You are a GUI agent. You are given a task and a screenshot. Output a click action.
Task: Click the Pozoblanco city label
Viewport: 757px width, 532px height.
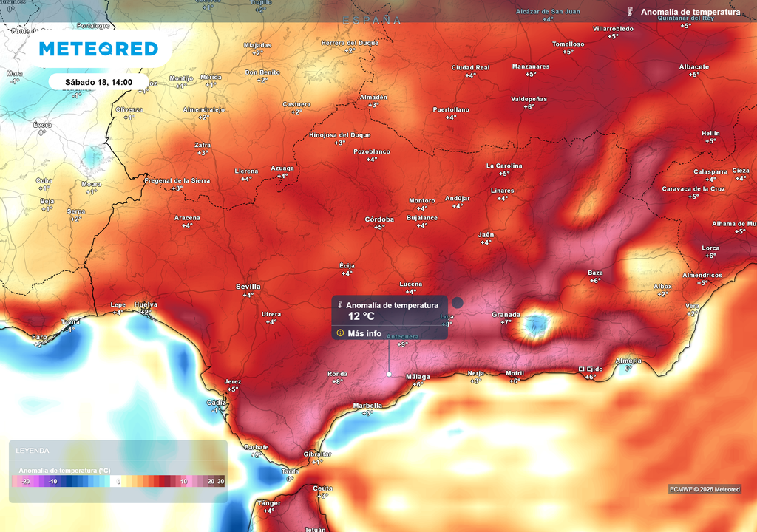tap(372, 151)
